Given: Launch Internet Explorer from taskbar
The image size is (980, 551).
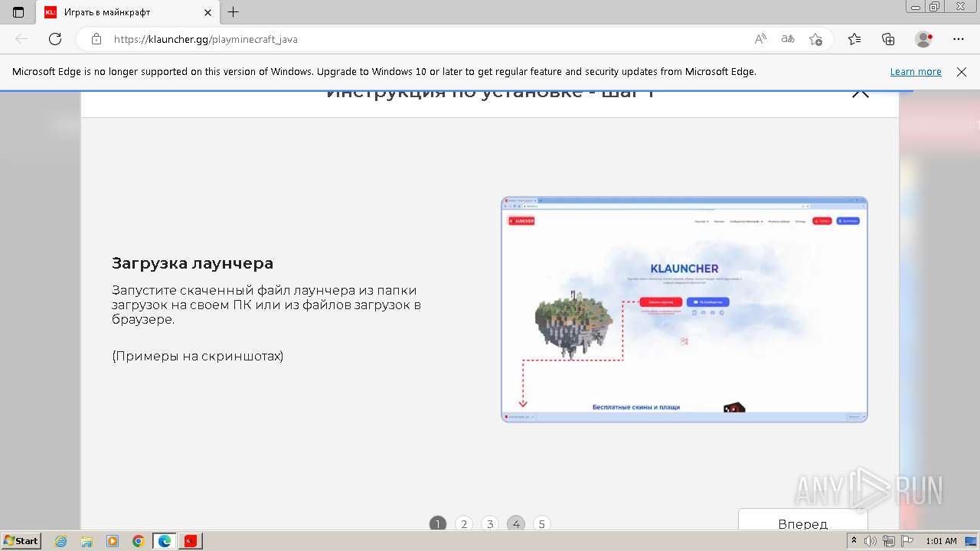Looking at the screenshot, I should tap(60, 541).
